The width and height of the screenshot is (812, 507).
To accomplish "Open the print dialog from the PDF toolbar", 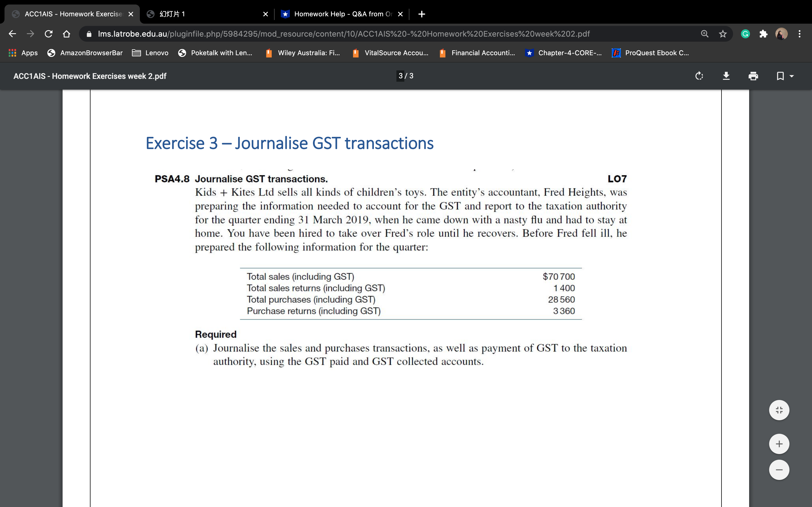I will click(753, 76).
